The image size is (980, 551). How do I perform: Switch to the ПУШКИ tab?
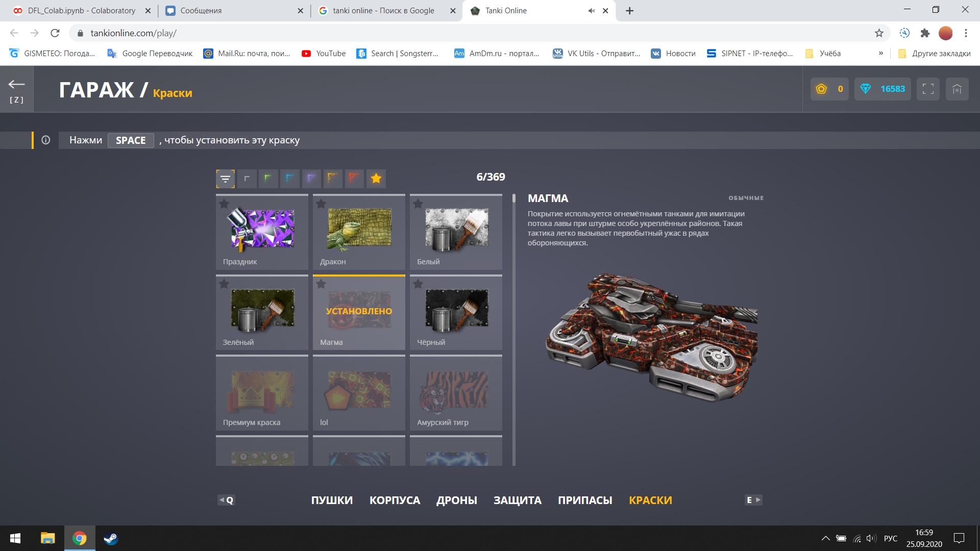[x=332, y=500]
